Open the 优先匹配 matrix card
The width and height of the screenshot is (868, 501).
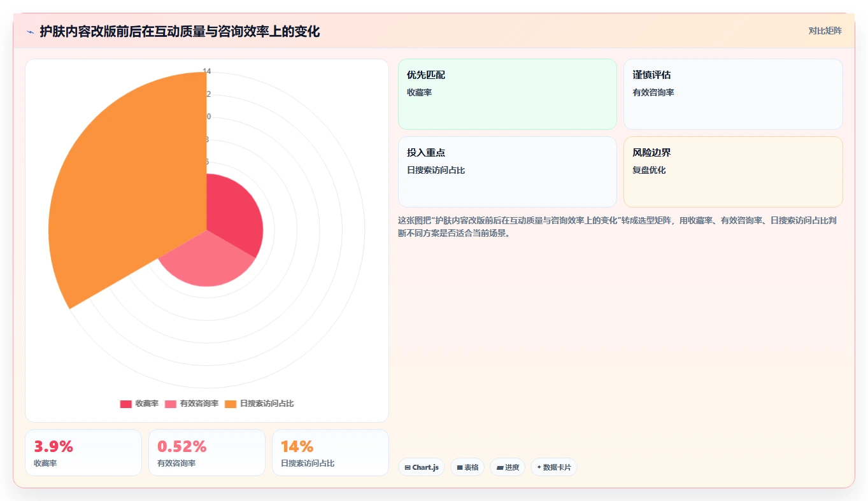pyautogui.click(x=508, y=94)
